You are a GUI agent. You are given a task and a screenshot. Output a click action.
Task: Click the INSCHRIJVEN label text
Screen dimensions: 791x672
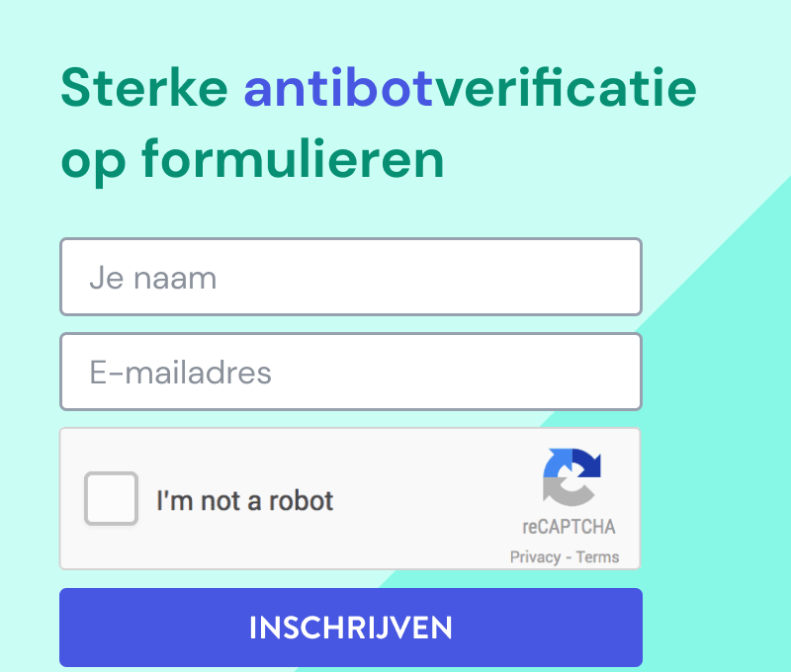click(351, 627)
